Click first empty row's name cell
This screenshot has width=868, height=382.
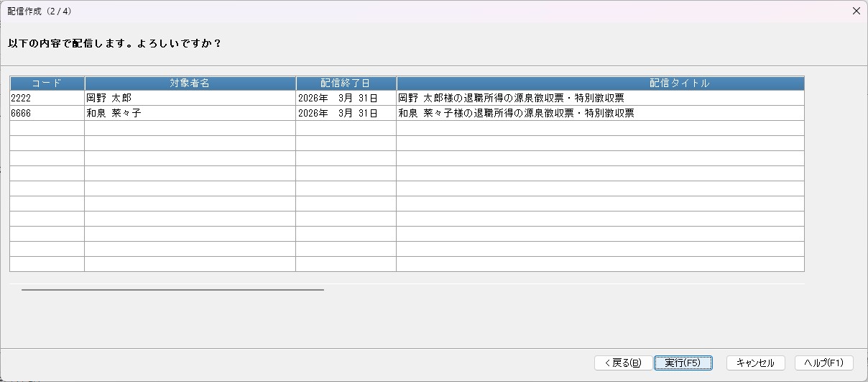[190, 128]
